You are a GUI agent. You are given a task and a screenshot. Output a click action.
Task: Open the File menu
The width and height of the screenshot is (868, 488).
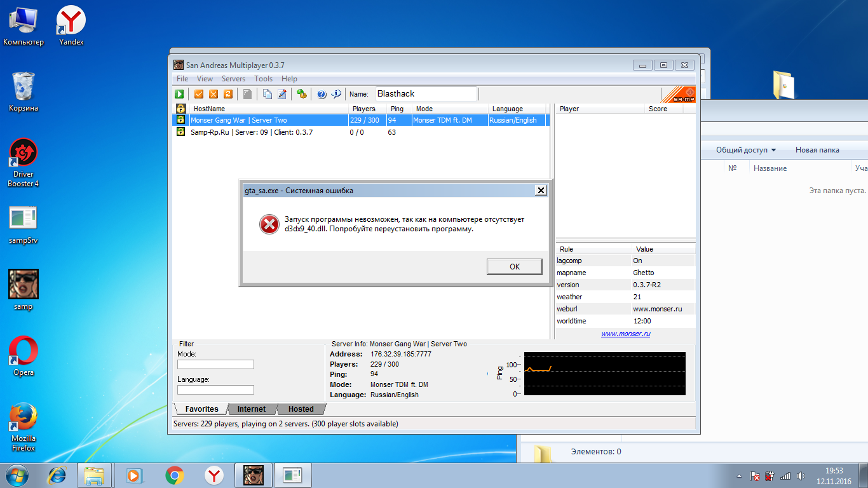(x=182, y=79)
